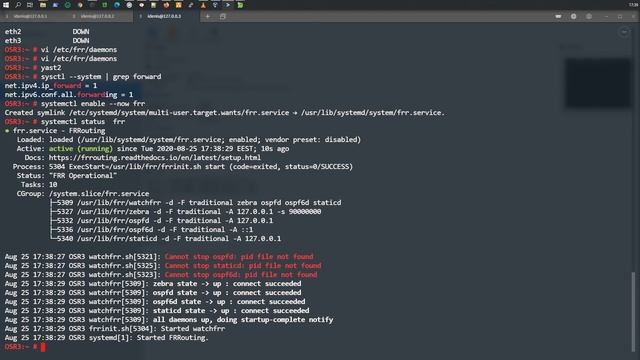Click the 'Process: 5304 ExecStart' line
Image resolution: width=640 pixels, height=360 pixels.
click(182, 167)
